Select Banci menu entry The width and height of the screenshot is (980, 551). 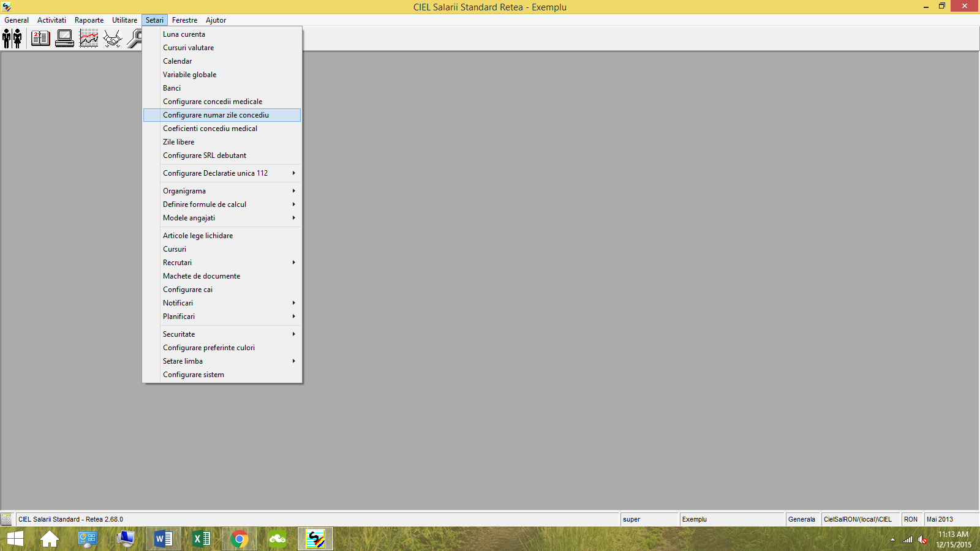222,88
